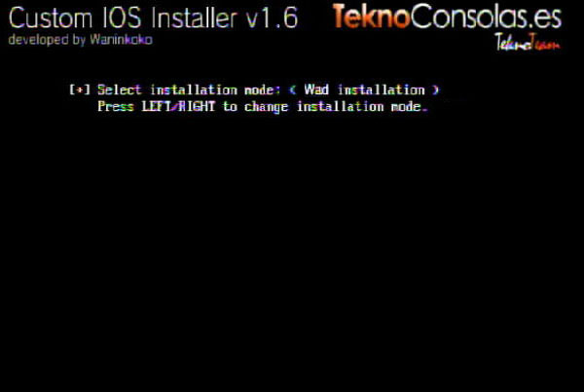Click the word change in the hint

[267, 108]
